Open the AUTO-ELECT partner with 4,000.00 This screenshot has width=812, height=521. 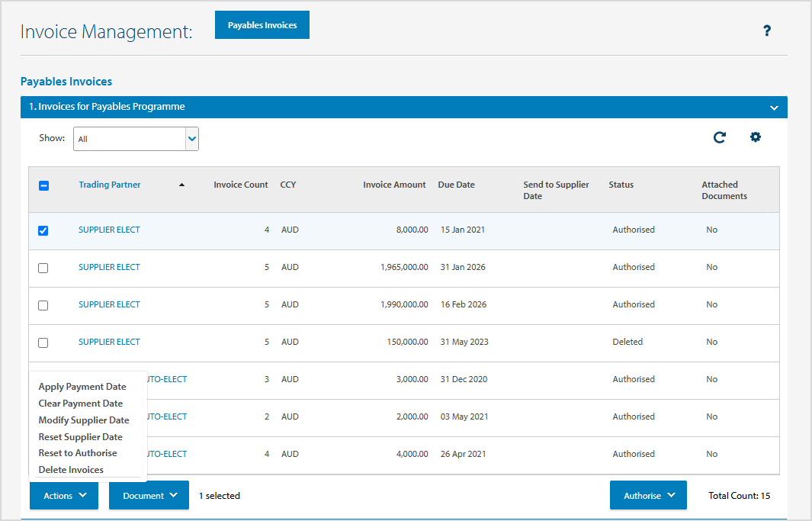[x=167, y=454]
